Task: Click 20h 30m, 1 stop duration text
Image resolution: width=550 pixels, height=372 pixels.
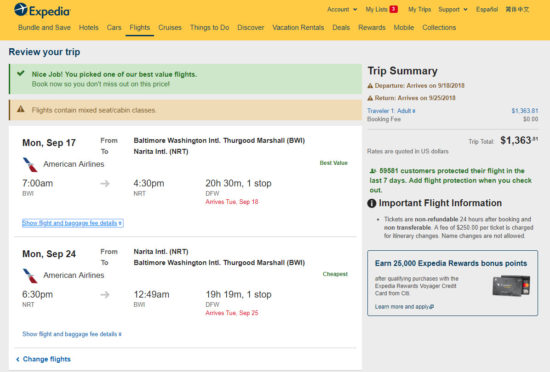Action: point(238,183)
